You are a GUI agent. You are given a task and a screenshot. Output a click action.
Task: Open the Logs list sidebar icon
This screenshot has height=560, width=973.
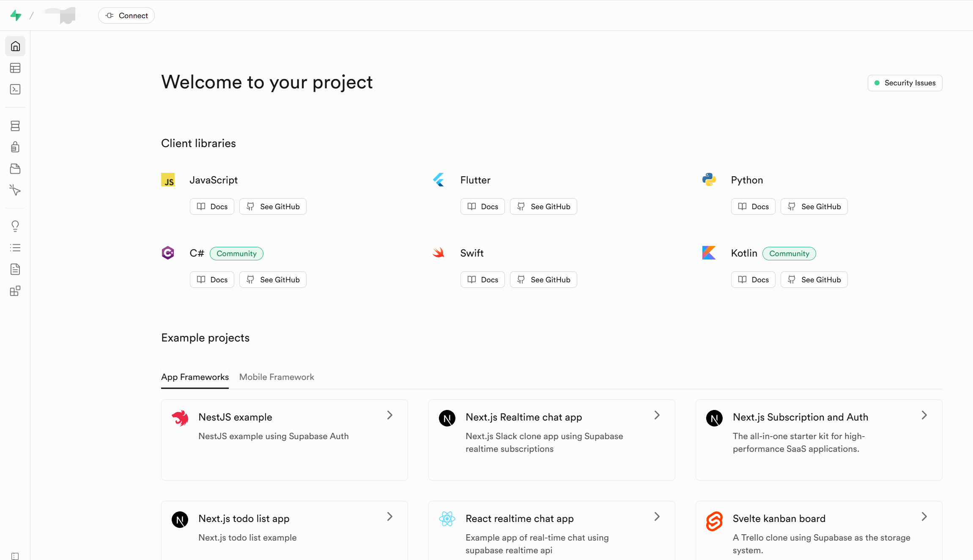tap(15, 248)
